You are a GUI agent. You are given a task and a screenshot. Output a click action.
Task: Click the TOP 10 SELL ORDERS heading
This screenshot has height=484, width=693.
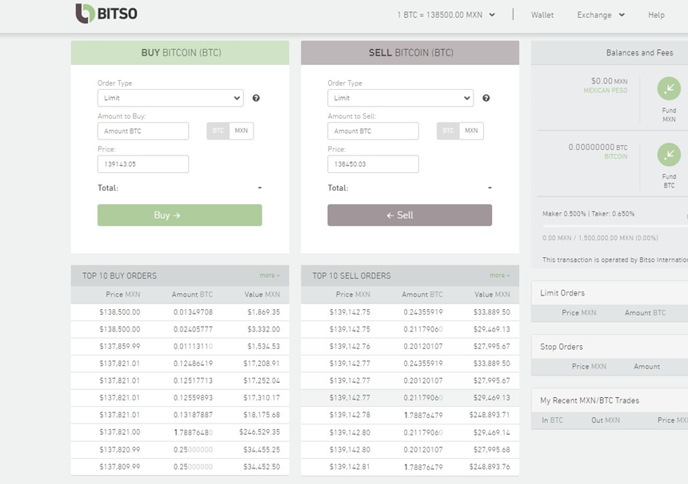point(351,276)
